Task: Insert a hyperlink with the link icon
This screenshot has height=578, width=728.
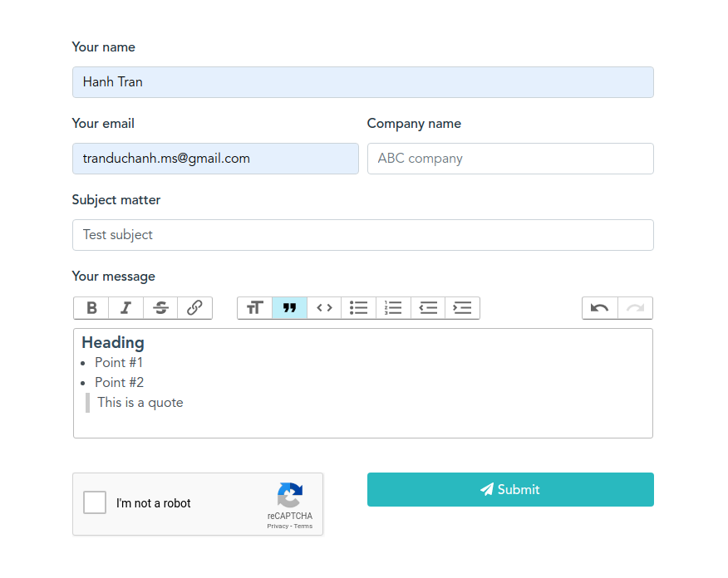Action: [x=194, y=308]
